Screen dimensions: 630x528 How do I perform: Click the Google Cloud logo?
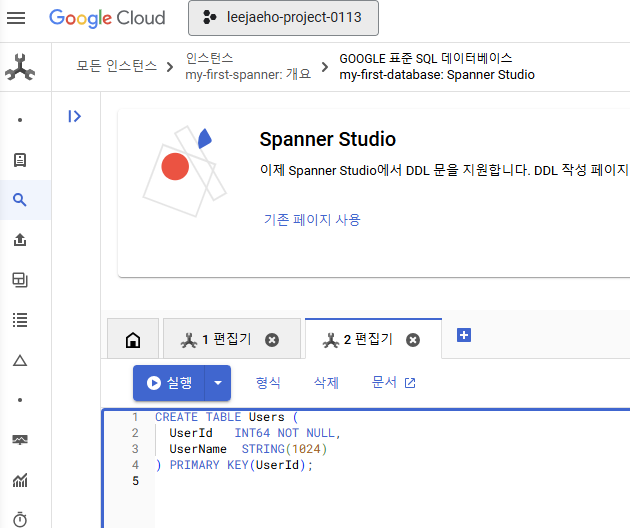pos(107,18)
